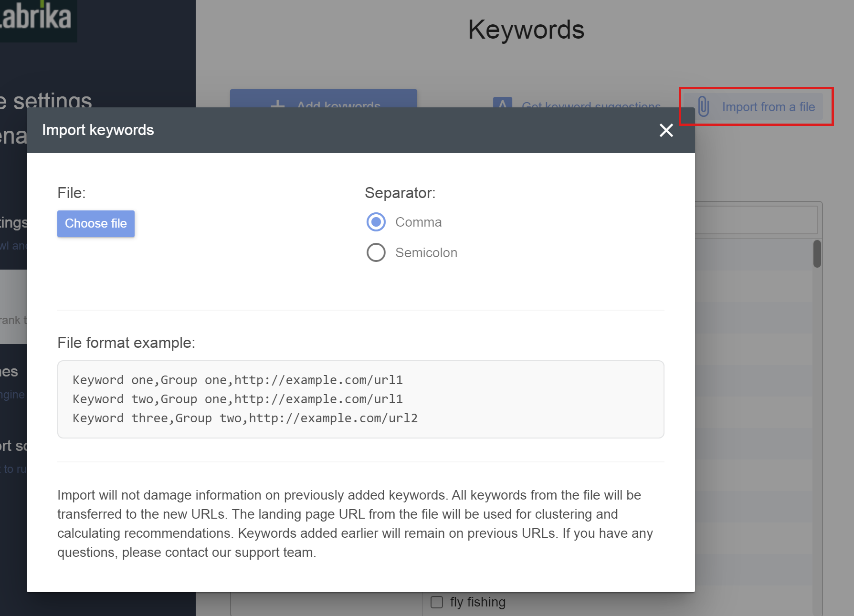Click the Import keywords dialog title
The height and width of the screenshot is (616, 854).
pos(98,130)
